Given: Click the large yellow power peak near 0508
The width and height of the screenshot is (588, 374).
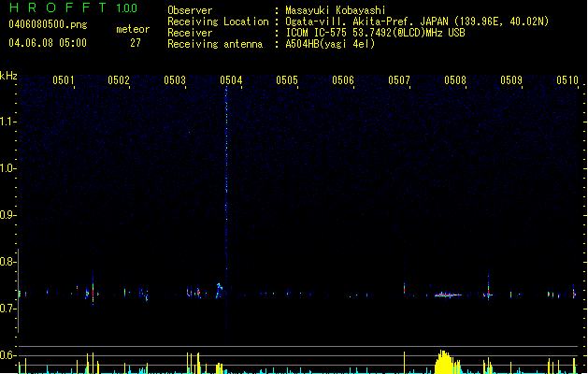Looking at the screenshot, I should 447,362.
